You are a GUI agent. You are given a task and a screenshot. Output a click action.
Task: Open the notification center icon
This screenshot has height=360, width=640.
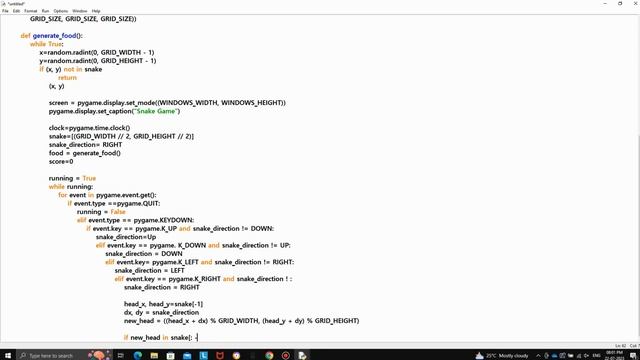click(633, 356)
